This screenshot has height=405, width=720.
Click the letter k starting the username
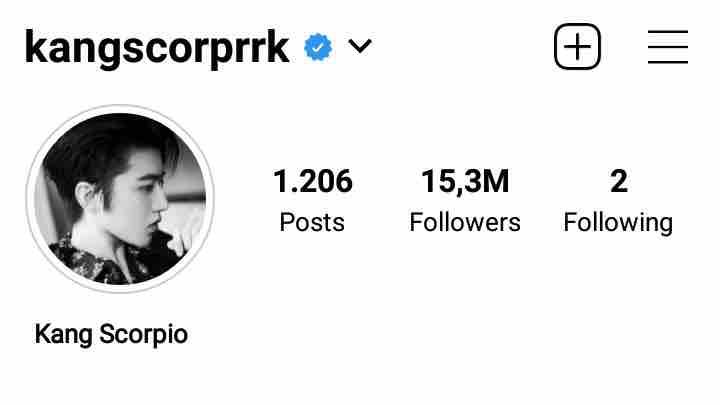click(36, 46)
